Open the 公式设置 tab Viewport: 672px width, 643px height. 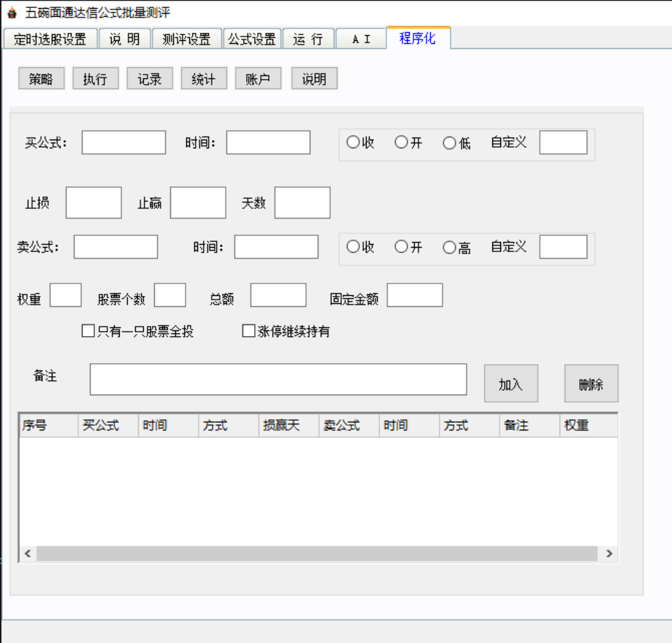[252, 39]
